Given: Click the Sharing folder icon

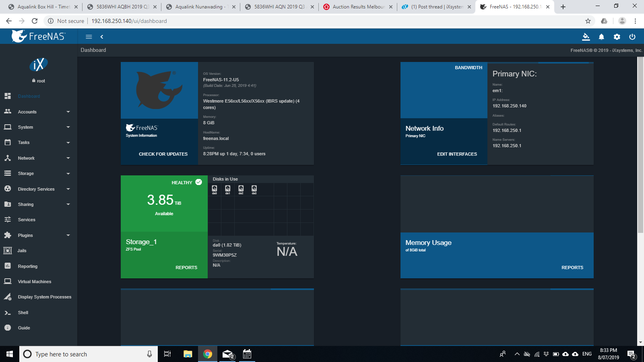Looking at the screenshot, I should click(8, 204).
